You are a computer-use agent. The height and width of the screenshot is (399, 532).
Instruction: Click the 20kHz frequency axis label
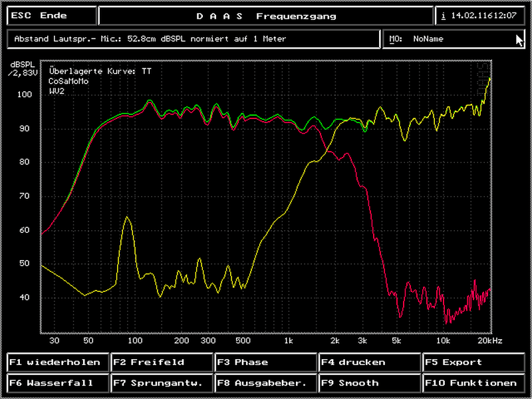pos(489,340)
